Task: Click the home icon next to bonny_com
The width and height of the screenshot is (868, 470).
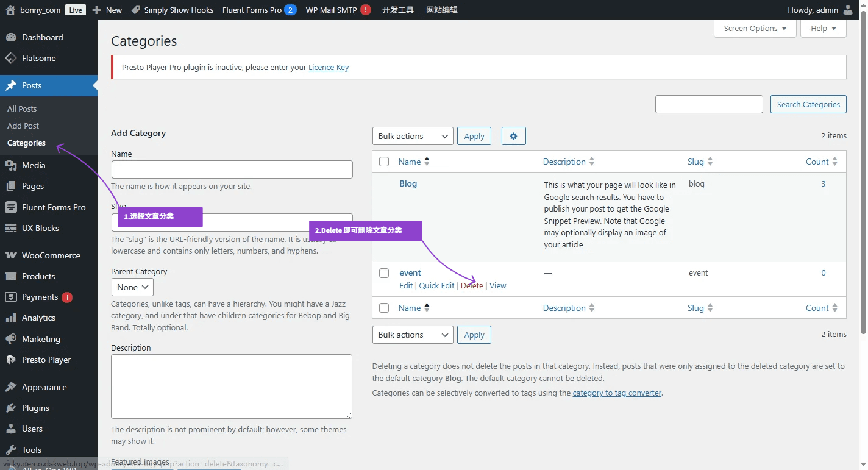Action: [10, 10]
